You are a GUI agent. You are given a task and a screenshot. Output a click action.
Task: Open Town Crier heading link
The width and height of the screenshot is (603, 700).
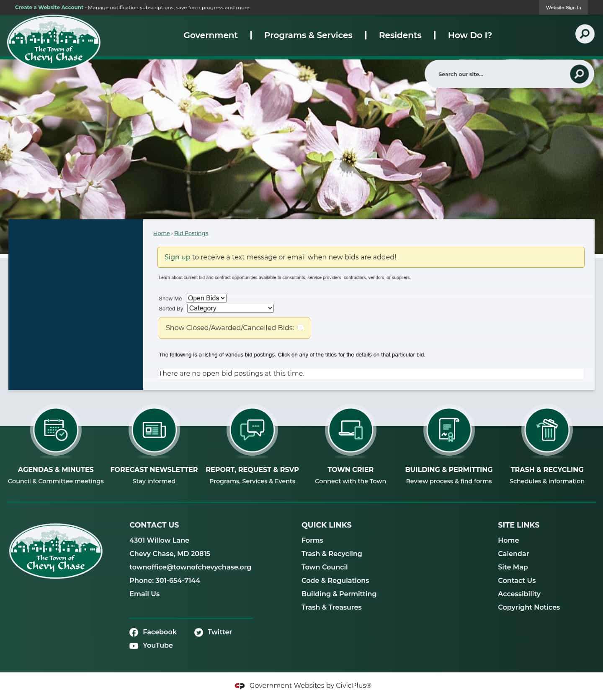pyautogui.click(x=350, y=469)
